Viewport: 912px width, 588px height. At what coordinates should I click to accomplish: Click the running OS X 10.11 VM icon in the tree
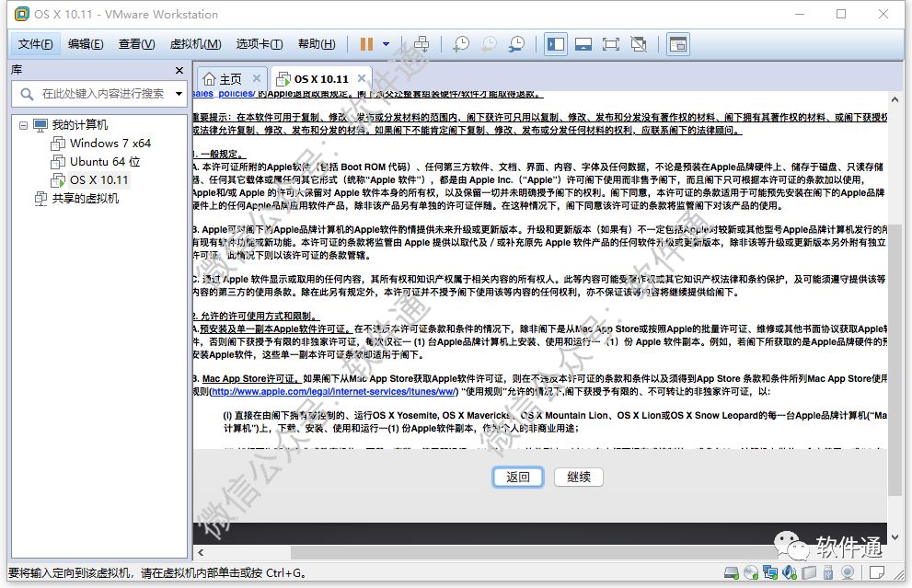tap(58, 180)
